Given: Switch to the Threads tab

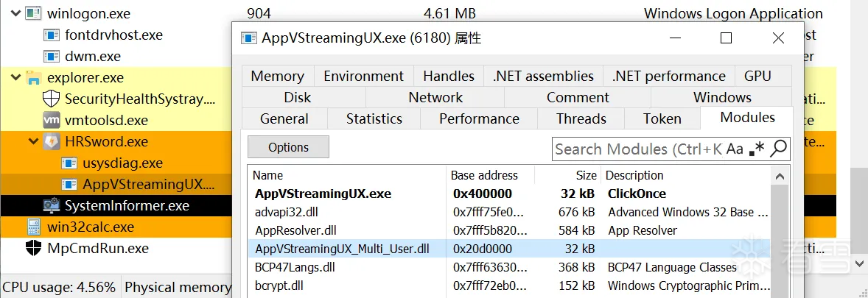Looking at the screenshot, I should (x=581, y=118).
